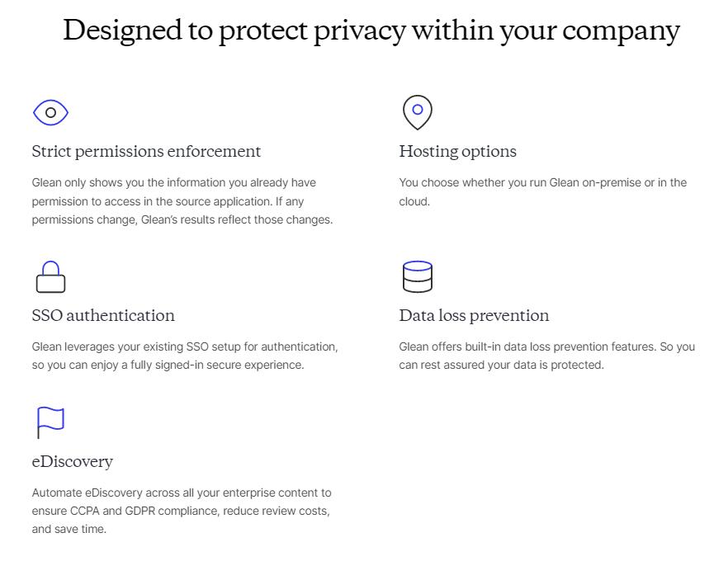Click the eye icon above Strict permissions
The image size is (728, 561).
point(50,112)
